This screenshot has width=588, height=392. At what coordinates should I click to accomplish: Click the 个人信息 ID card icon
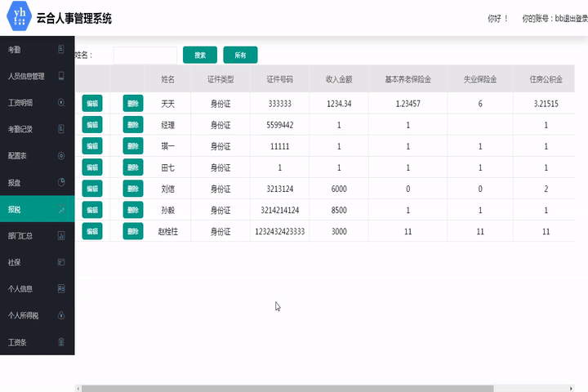coord(61,288)
